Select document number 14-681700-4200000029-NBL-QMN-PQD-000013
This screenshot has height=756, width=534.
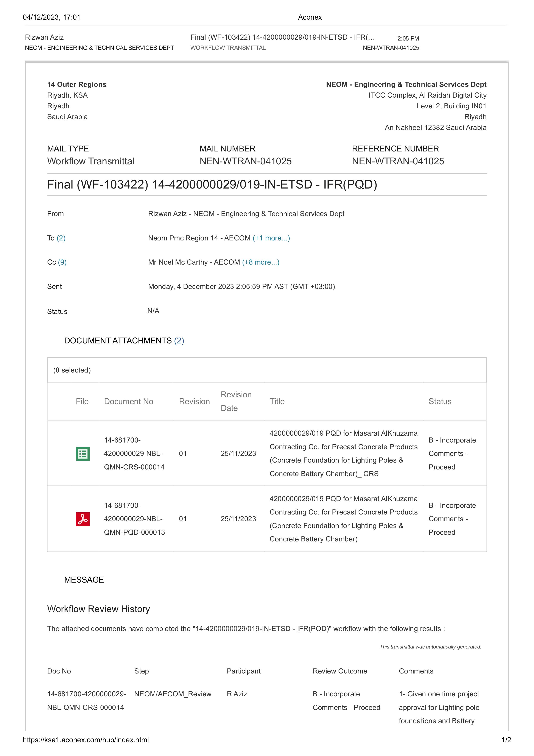[134, 519]
